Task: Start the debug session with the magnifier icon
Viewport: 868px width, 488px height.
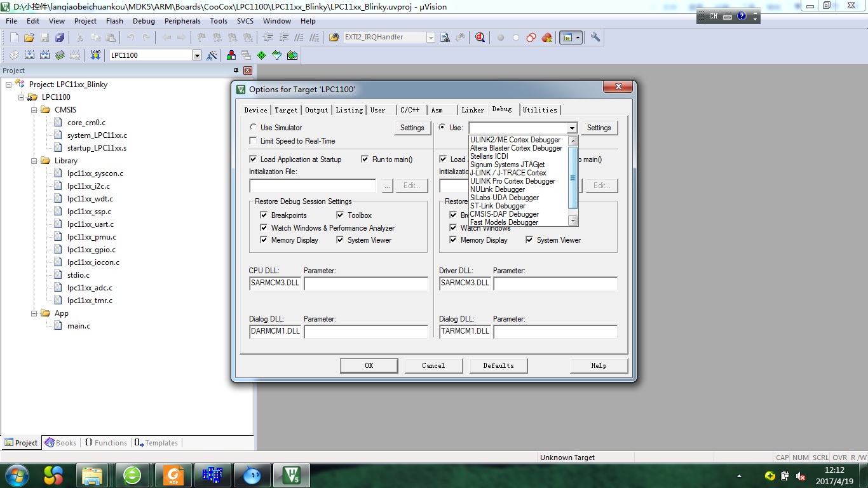Action: (480, 37)
